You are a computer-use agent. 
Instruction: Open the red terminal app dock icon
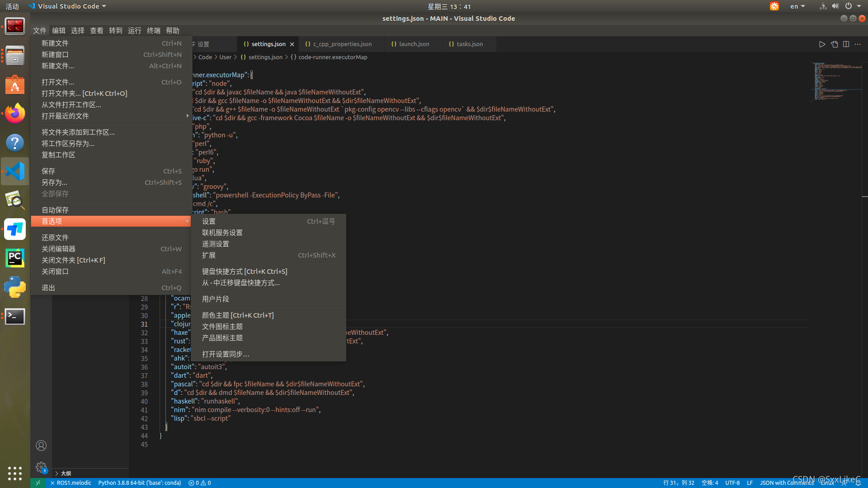coord(15,26)
